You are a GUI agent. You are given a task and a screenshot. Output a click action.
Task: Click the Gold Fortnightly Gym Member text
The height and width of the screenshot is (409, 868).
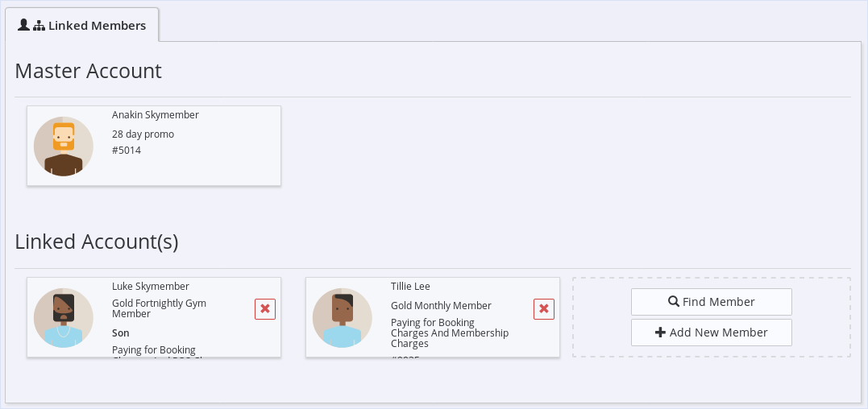(x=159, y=308)
